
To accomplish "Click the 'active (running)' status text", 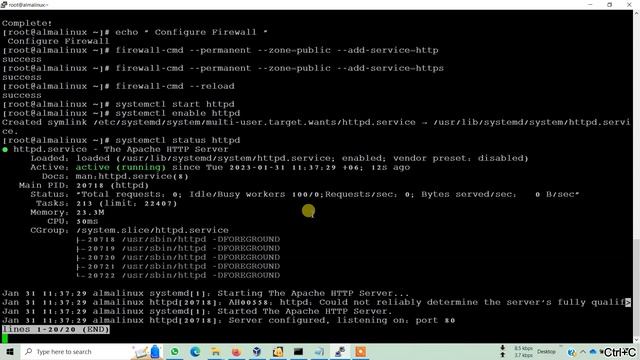I will [121, 167].
